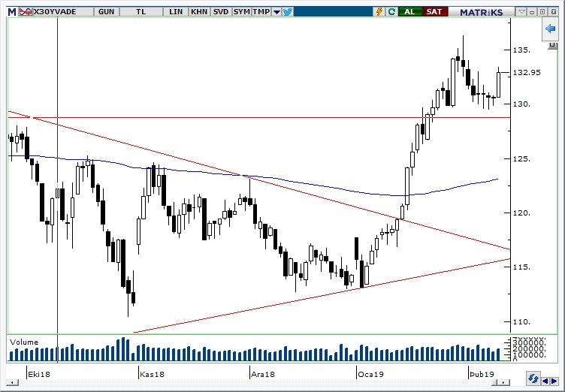Viewport: 565px width, 392px height.
Task: Open the window options triangle dropdown
Action: 521,12
